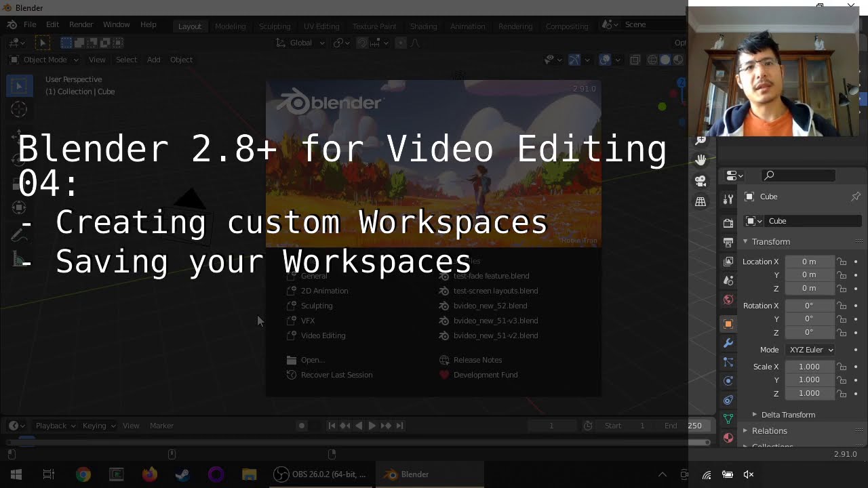Toggle the viewport overlays button
This screenshot has width=868, height=488.
click(x=605, y=60)
